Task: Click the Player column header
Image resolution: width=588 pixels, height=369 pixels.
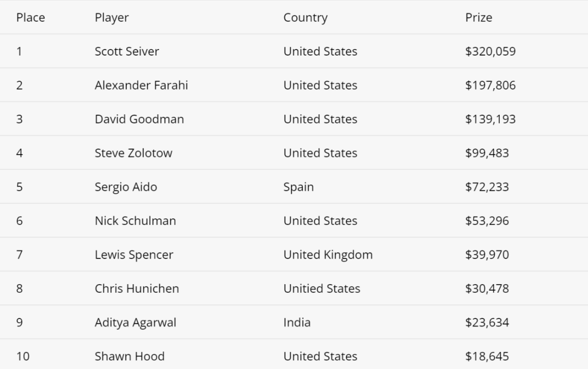Action: 112,17
